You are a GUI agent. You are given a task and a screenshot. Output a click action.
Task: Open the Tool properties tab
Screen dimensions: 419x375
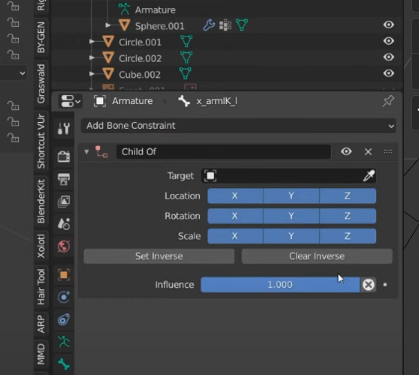[63, 128]
